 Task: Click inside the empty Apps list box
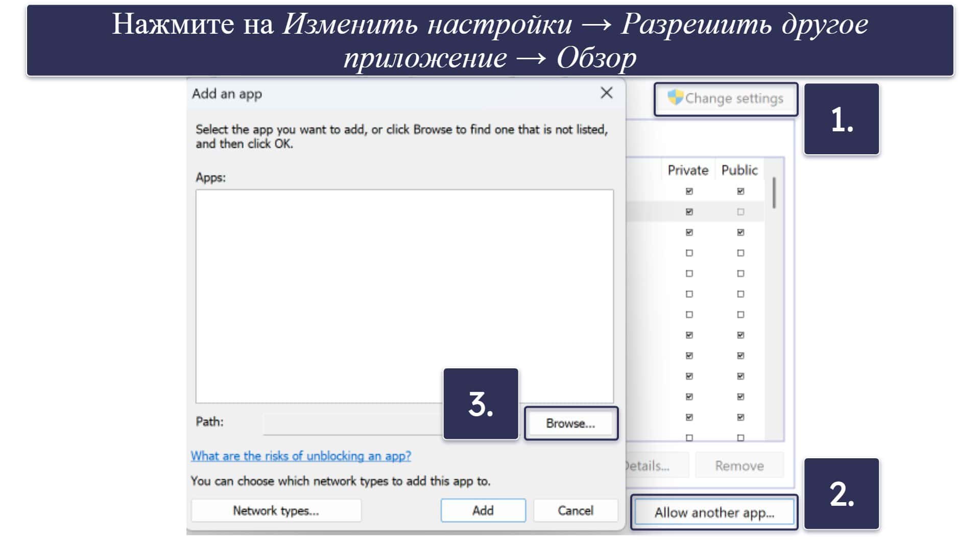click(404, 296)
